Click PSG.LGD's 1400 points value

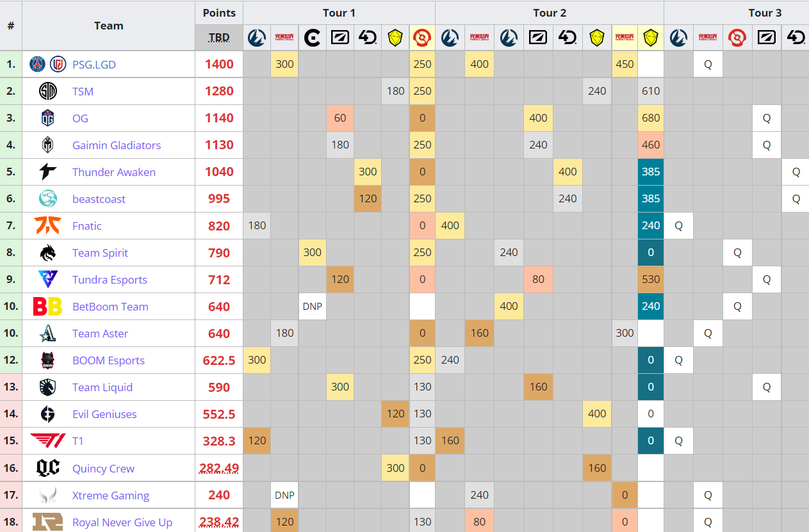219,65
